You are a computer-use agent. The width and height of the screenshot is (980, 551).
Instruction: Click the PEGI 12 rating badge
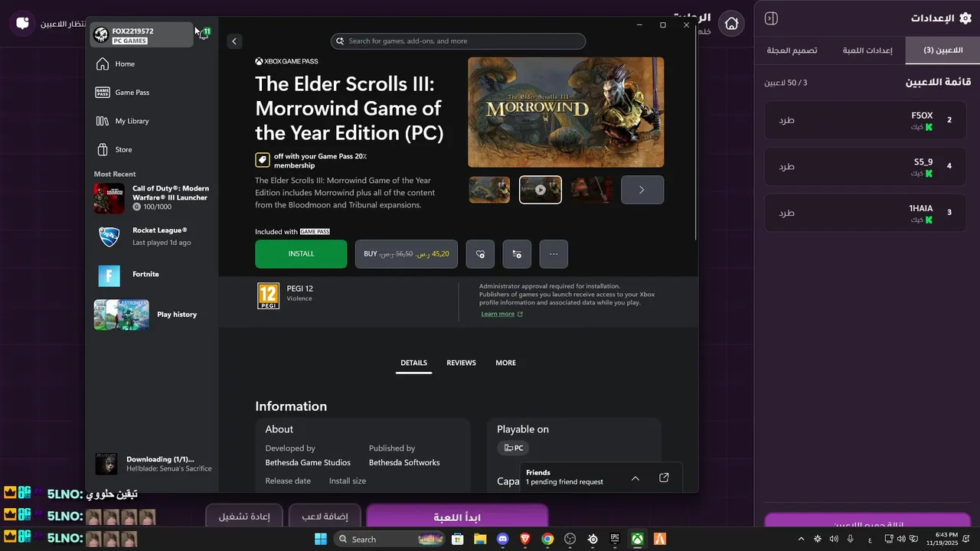tap(268, 295)
